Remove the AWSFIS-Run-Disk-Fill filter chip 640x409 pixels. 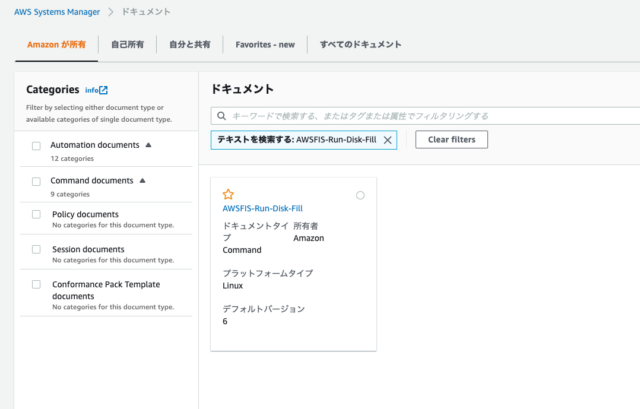[x=387, y=140]
